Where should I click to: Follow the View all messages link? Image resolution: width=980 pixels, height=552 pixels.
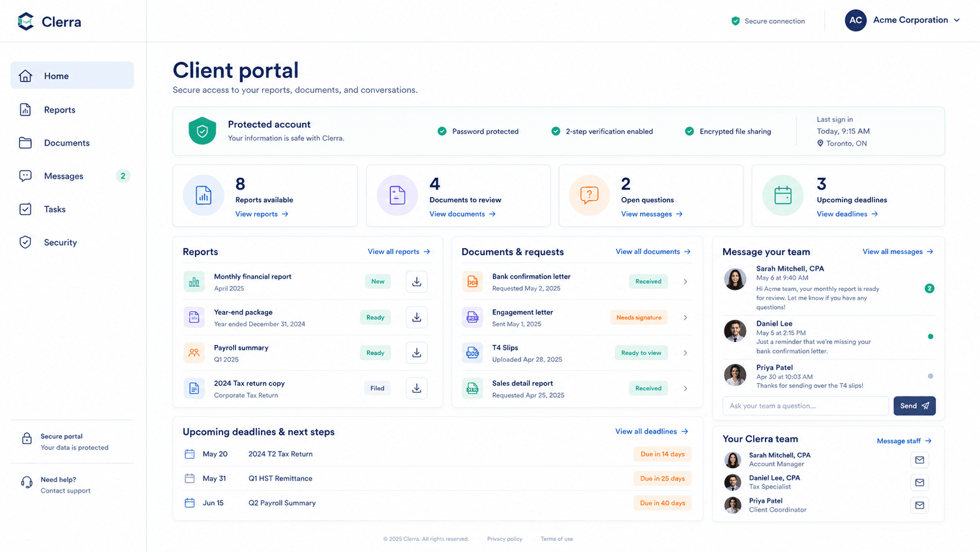coord(898,252)
